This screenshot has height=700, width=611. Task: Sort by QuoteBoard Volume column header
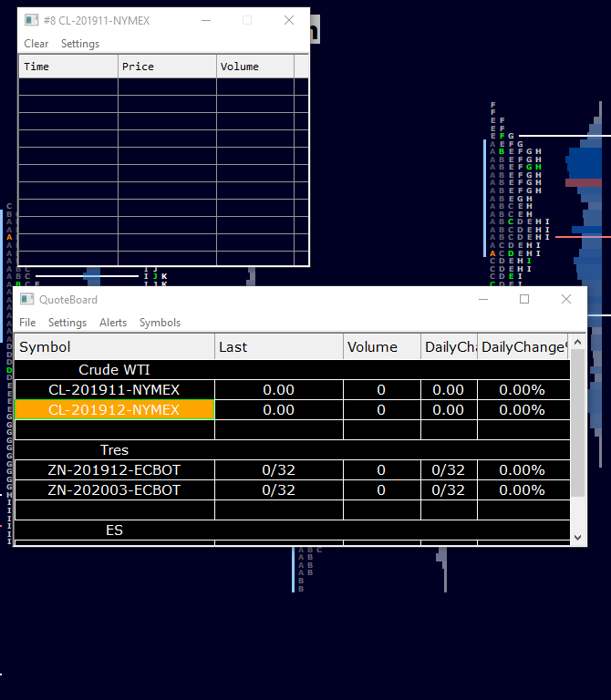[x=382, y=347]
